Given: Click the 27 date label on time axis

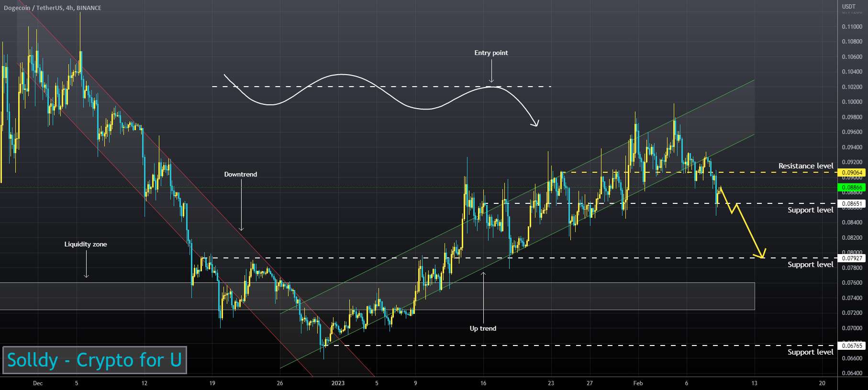Looking at the screenshot, I should coord(590,383).
